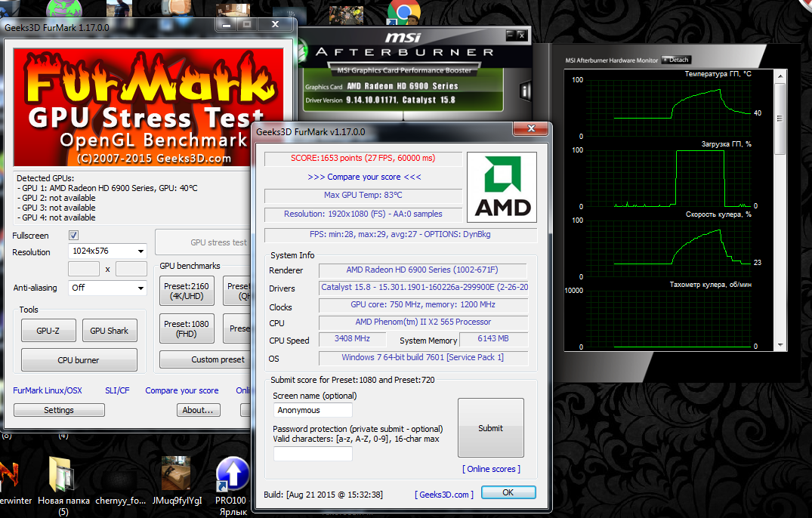Open the 'Новая папка (5)' folder icon
This screenshot has width=812, height=518.
coord(62,474)
